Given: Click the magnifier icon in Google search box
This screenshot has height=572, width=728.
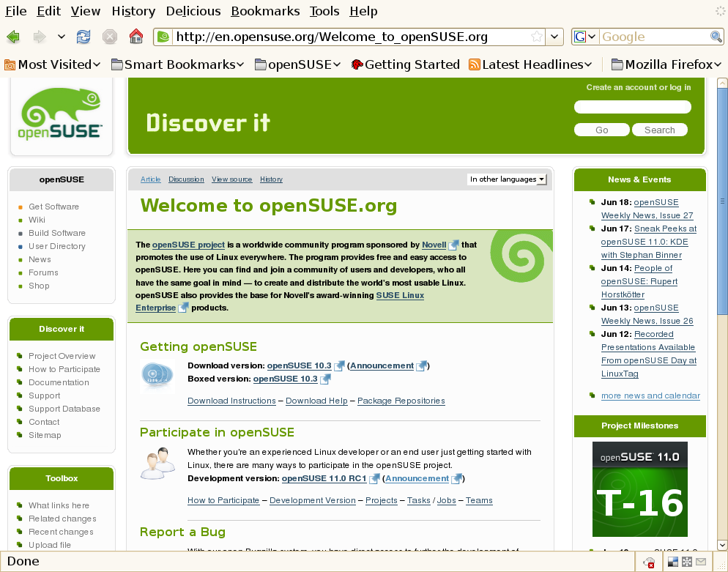Looking at the screenshot, I should tap(716, 37).
